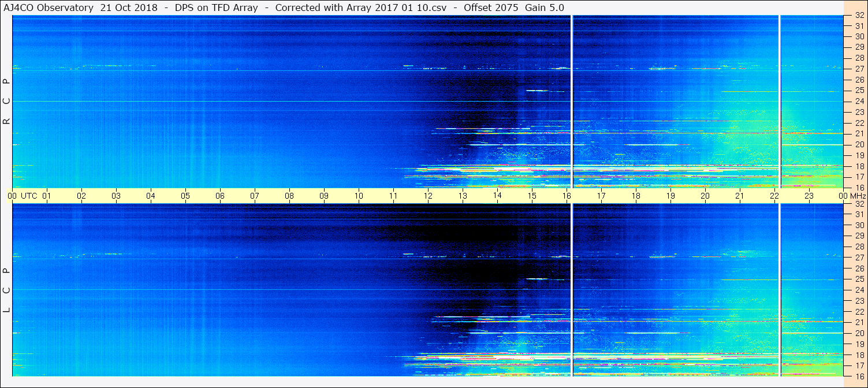Click hour marker 11 on time axis
This screenshot has width=868, height=388.
click(x=393, y=196)
